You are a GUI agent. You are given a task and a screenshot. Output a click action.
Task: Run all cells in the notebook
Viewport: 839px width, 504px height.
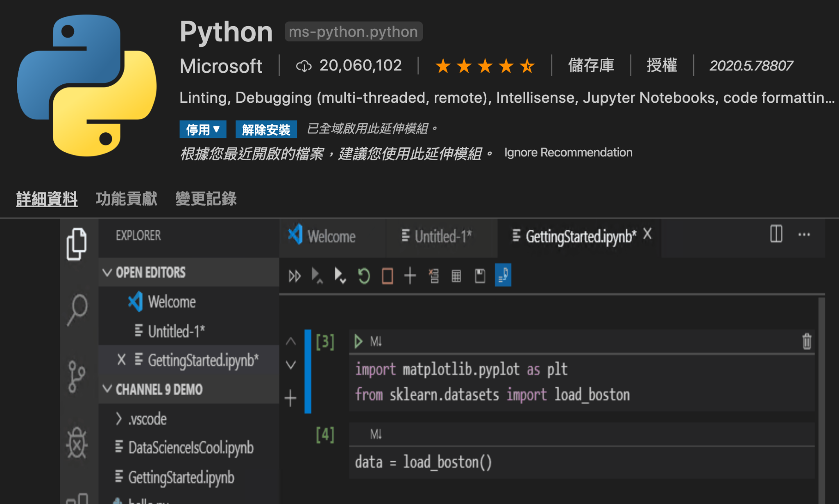[x=294, y=276]
